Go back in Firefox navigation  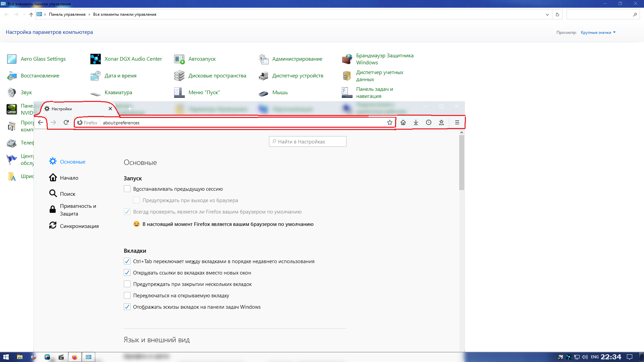[x=41, y=122]
